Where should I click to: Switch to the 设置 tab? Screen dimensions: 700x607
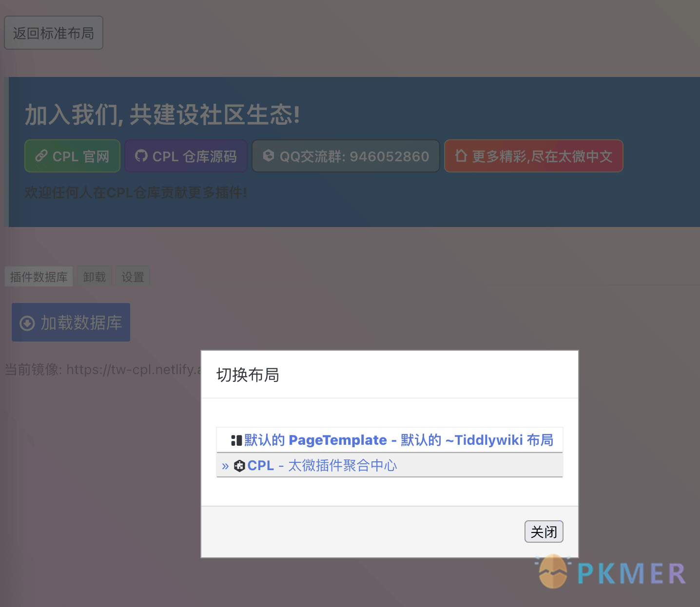(133, 277)
